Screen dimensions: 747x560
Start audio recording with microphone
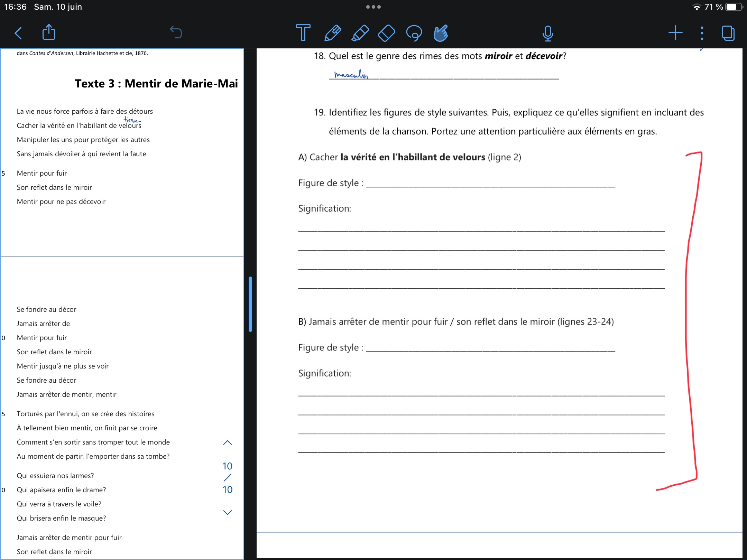547,33
